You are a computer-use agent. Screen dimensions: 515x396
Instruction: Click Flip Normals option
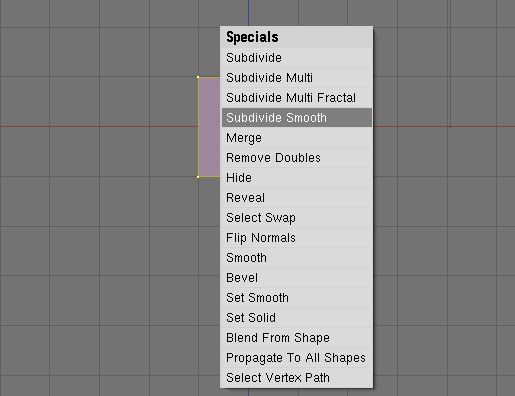297,238
